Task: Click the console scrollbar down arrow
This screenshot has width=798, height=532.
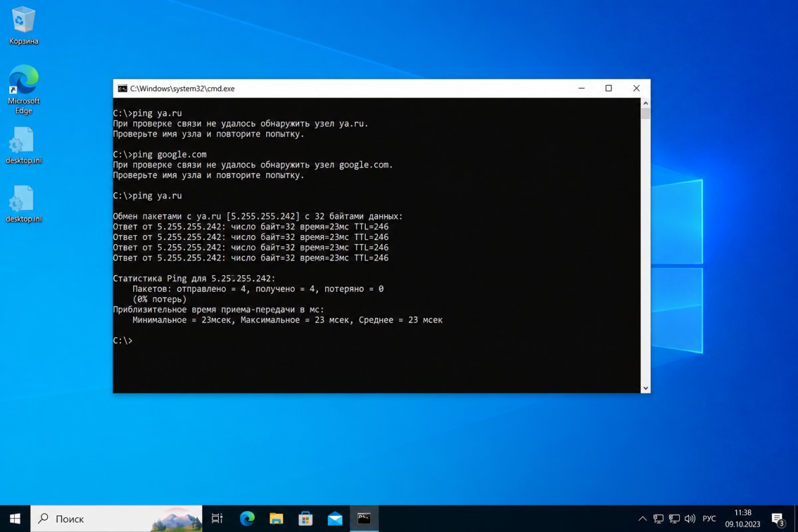Action: pyautogui.click(x=645, y=388)
